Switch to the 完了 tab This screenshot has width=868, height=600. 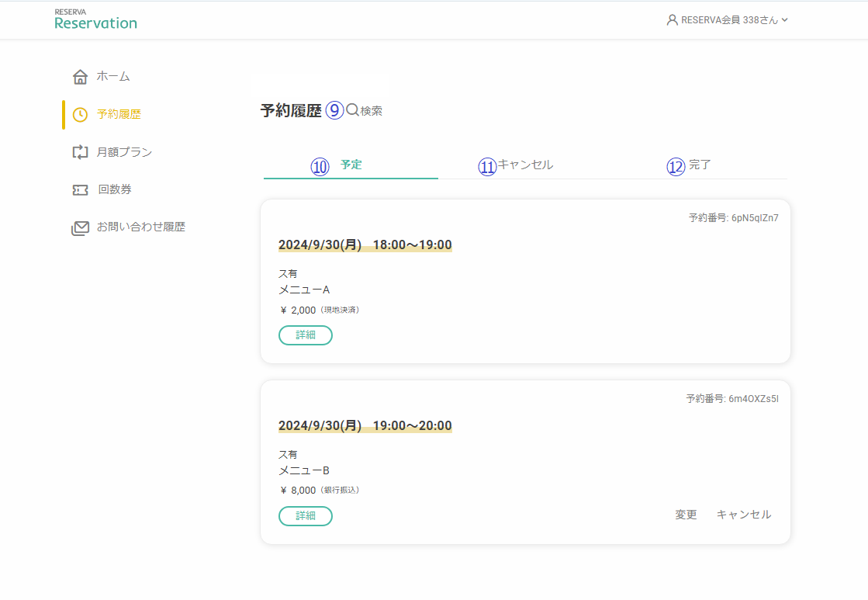700,165
